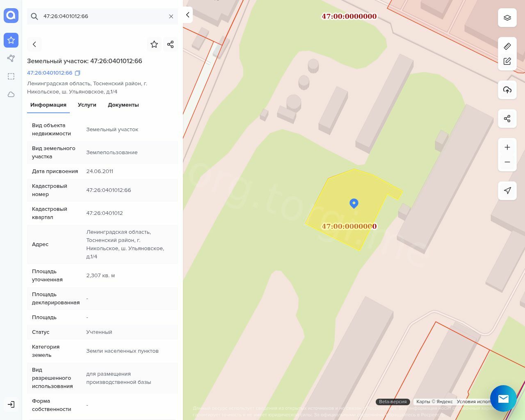Screen dimensions: 525x420
Task: Open the Документы tab
Action: click(x=123, y=105)
